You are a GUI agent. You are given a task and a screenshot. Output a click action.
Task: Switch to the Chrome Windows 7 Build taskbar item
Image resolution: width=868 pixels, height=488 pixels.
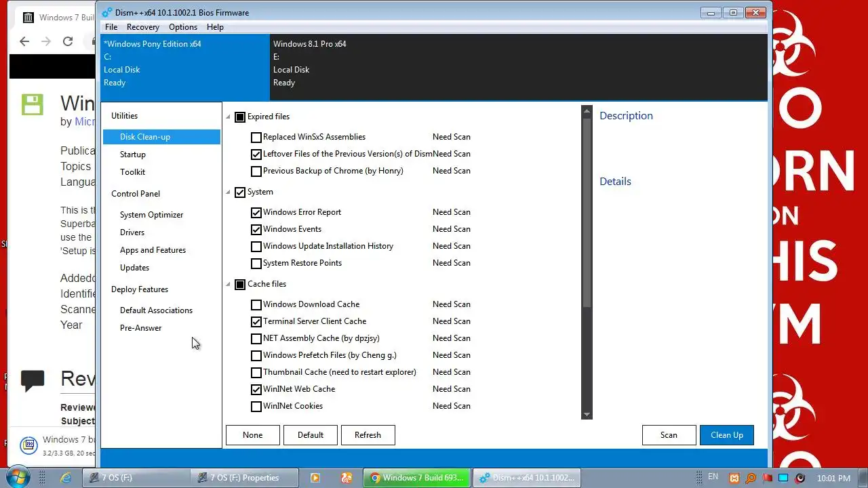(416, 478)
